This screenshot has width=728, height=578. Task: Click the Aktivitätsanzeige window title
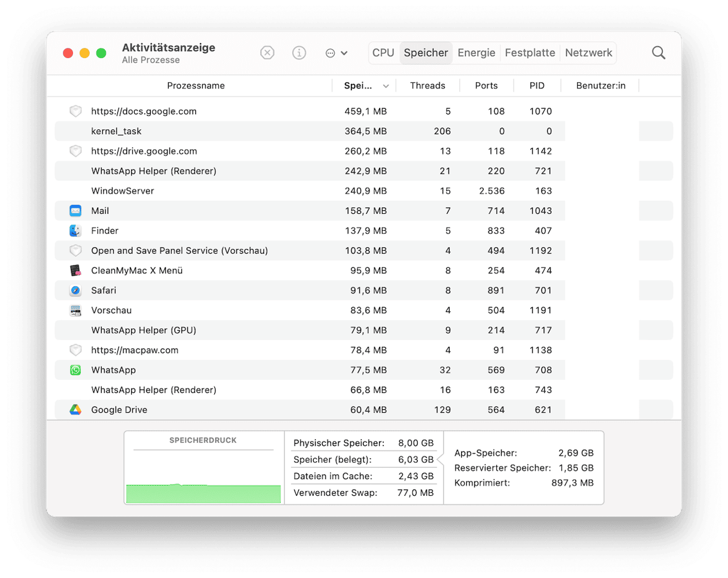point(168,48)
